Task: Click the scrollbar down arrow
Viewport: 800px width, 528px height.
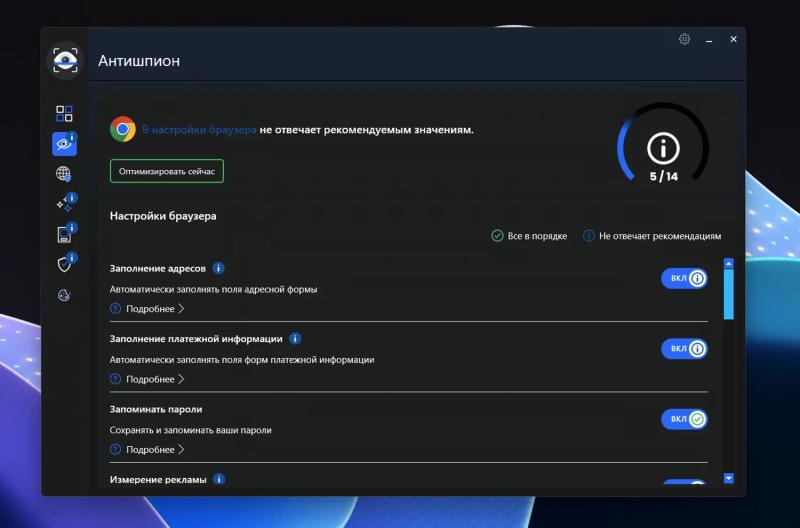Action: pyautogui.click(x=729, y=479)
